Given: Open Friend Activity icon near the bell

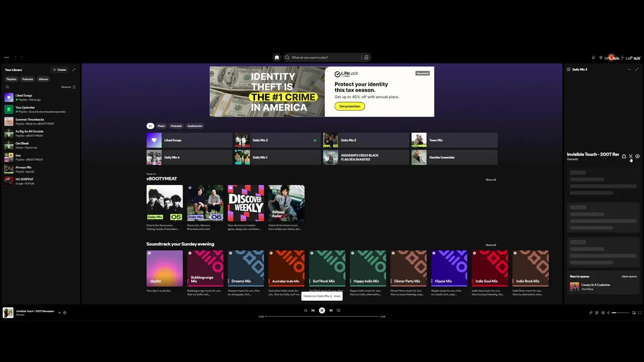Looking at the screenshot, I should tap(601, 58).
